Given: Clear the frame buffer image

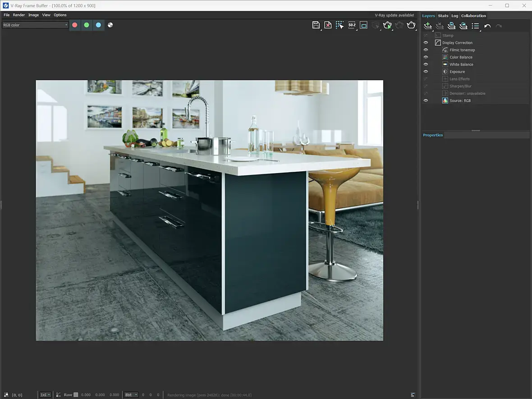Looking at the screenshot, I should [328, 25].
